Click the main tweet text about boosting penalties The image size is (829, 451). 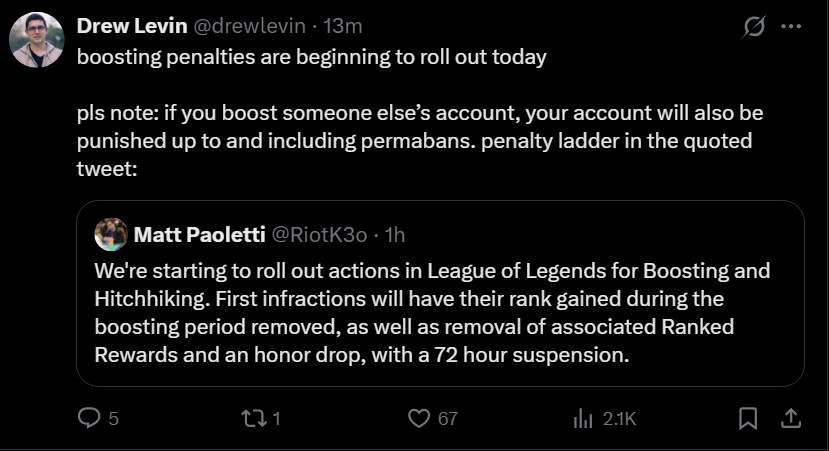pyautogui.click(x=312, y=57)
